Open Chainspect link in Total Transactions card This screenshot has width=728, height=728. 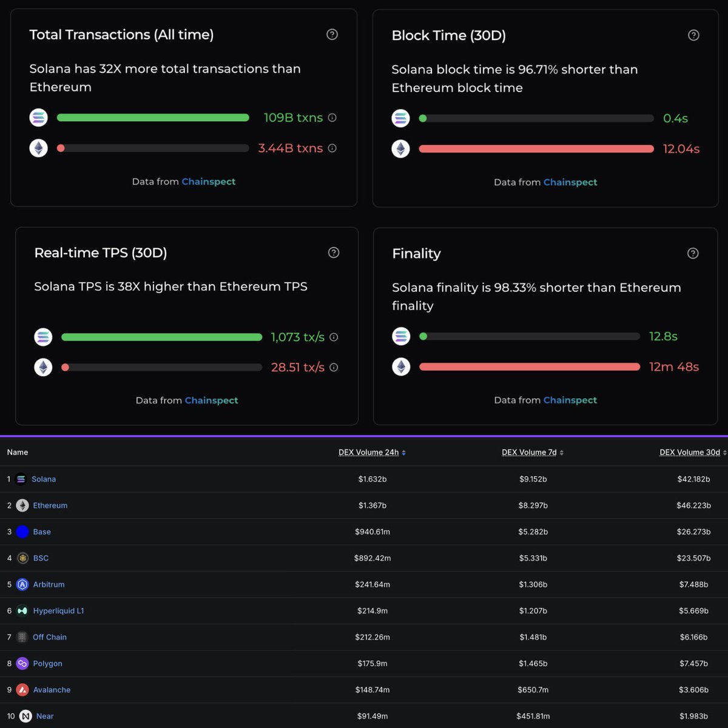[x=208, y=181]
